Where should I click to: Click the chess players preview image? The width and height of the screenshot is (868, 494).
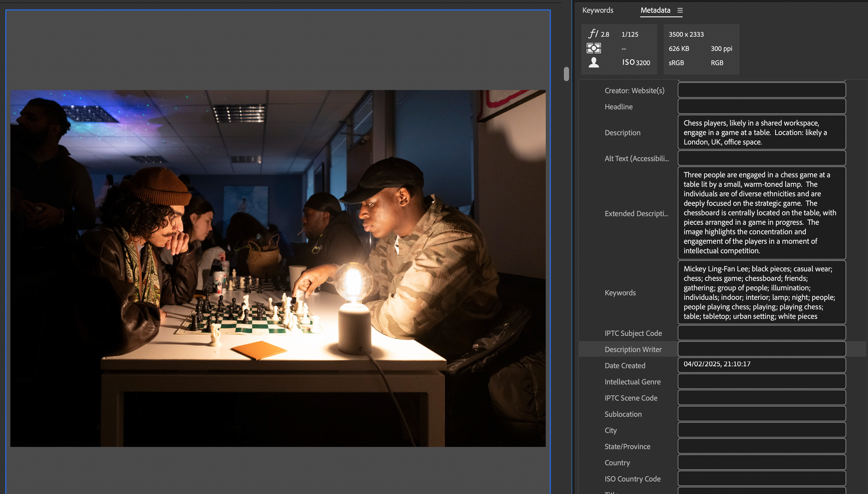pyautogui.click(x=278, y=268)
